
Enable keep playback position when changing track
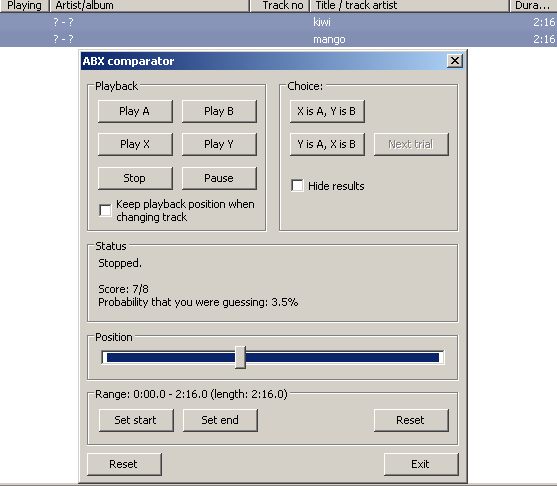[x=105, y=210]
